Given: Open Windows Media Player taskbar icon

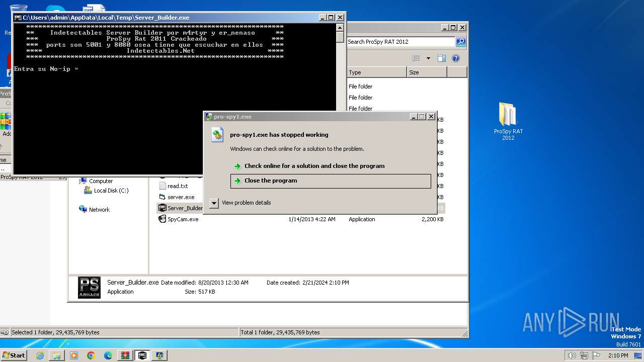Looking at the screenshot, I should [74, 355].
